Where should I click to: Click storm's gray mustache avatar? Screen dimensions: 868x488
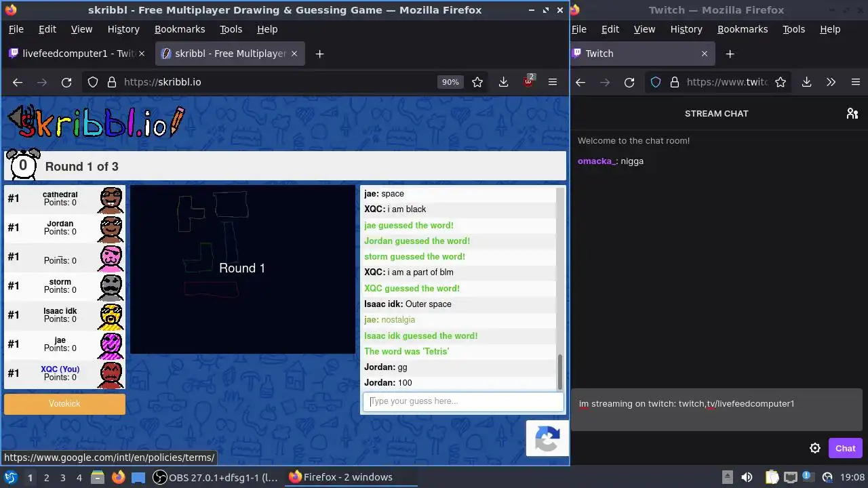click(x=111, y=287)
